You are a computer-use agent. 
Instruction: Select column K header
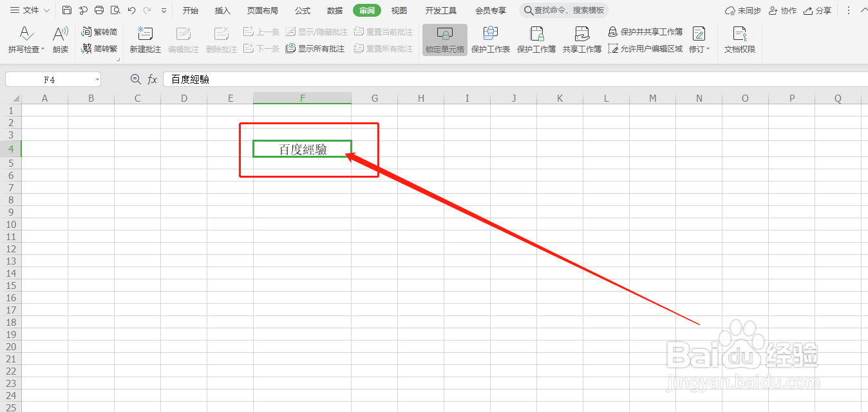tap(560, 98)
